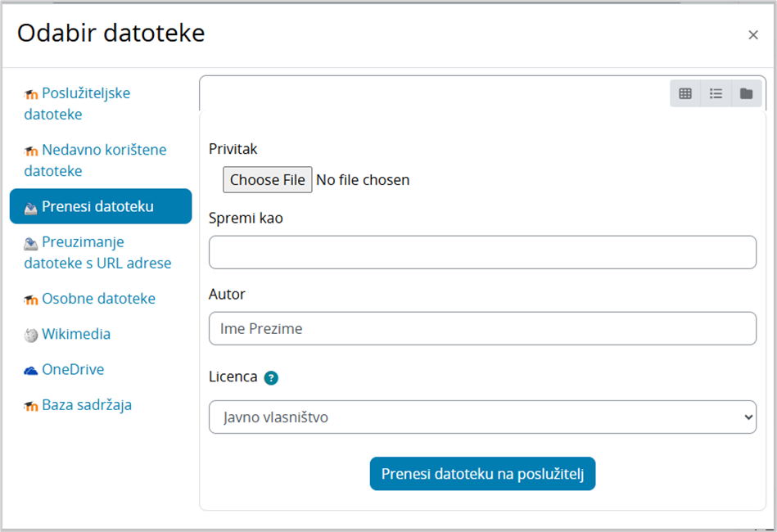
Task: Click Moodle icon beside Baza sadržaja
Action: (x=31, y=406)
